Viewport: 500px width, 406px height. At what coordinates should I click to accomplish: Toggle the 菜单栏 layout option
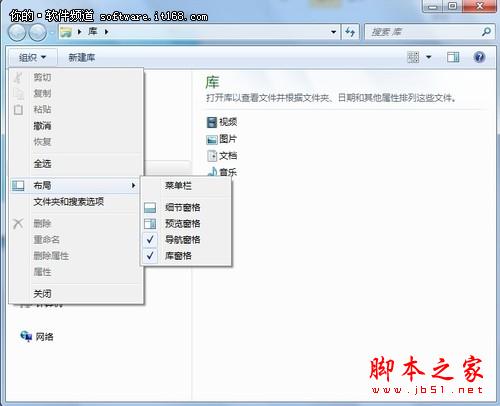coord(187,186)
